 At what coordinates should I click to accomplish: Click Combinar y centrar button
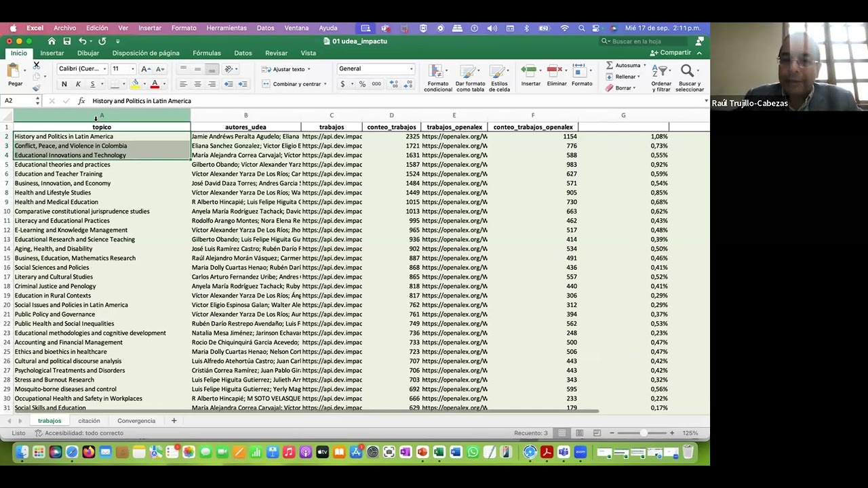click(x=294, y=84)
